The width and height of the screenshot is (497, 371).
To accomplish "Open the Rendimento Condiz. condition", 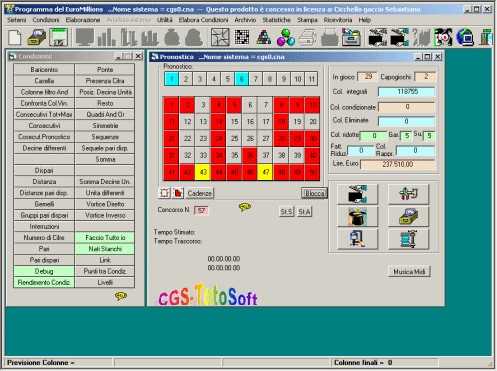I will pos(44,282).
